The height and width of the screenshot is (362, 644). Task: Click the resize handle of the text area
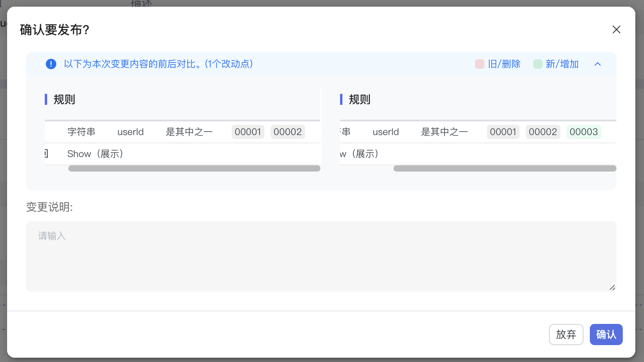click(x=612, y=287)
